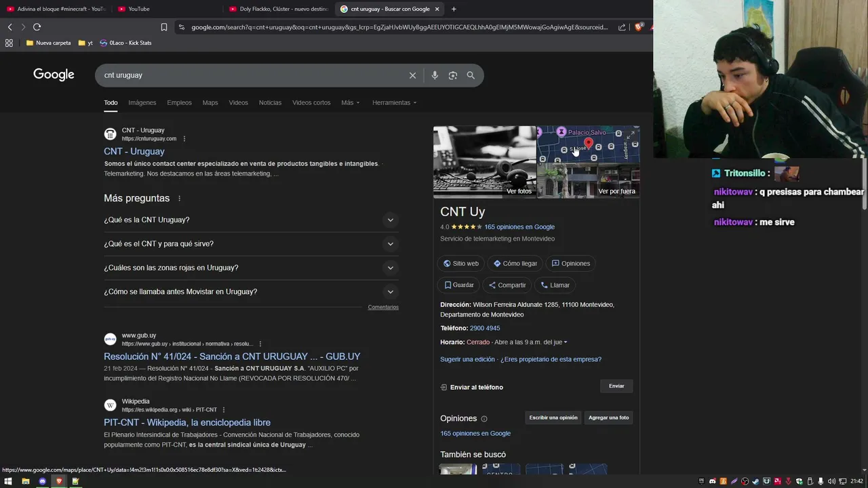
Task: Open the Steam tray icon
Action: tap(755, 481)
